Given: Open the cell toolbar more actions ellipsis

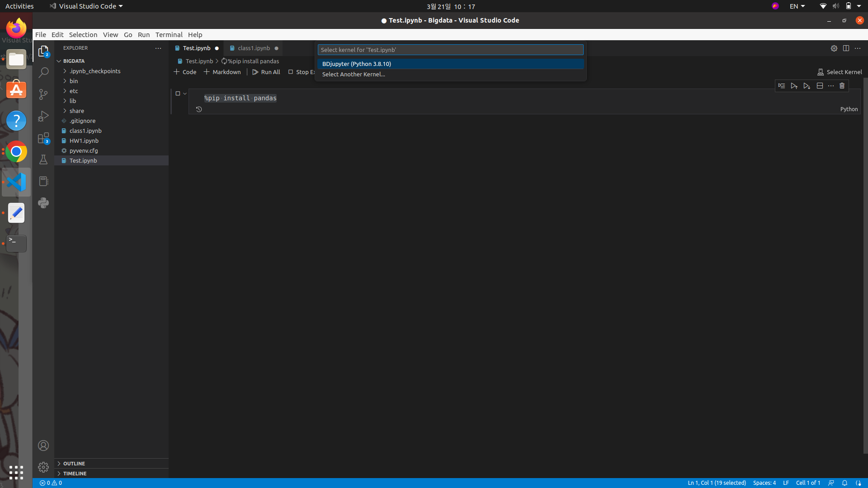Looking at the screenshot, I should (831, 86).
